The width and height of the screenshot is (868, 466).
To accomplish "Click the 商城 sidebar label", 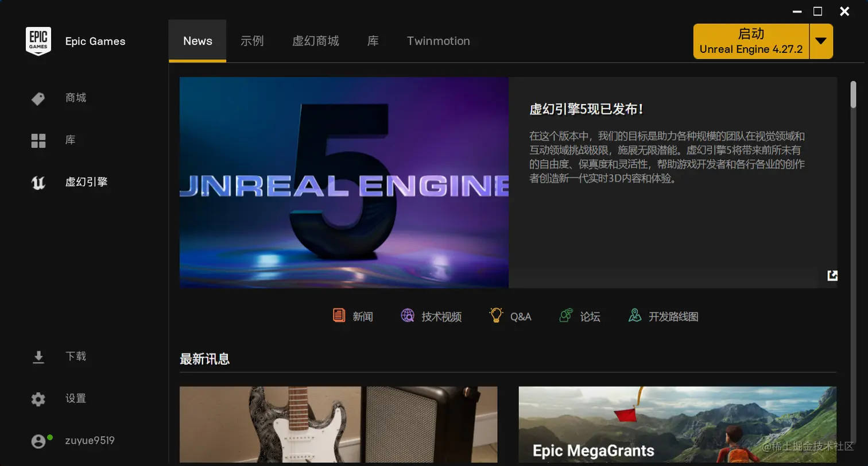I will pyautogui.click(x=76, y=98).
